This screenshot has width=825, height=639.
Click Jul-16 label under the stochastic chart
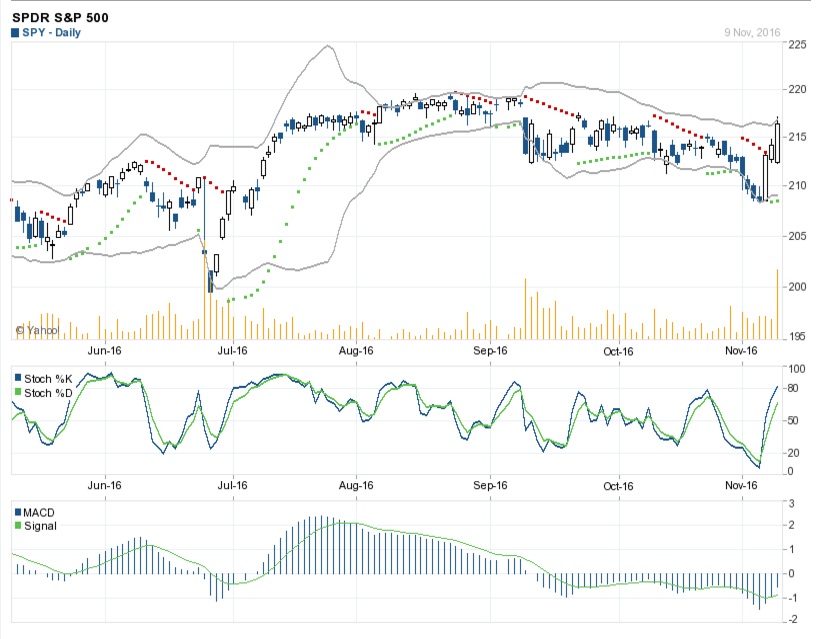232,485
